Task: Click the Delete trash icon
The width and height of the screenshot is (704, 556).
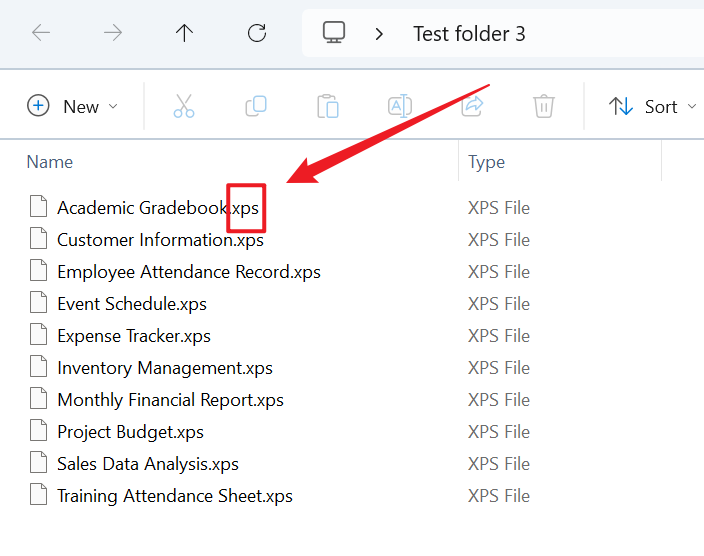Action: click(x=544, y=106)
